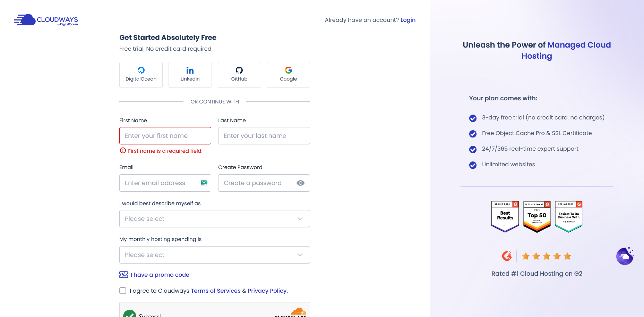644x317 pixels.
Task: Focus the First Name input field
Action: [x=165, y=136]
